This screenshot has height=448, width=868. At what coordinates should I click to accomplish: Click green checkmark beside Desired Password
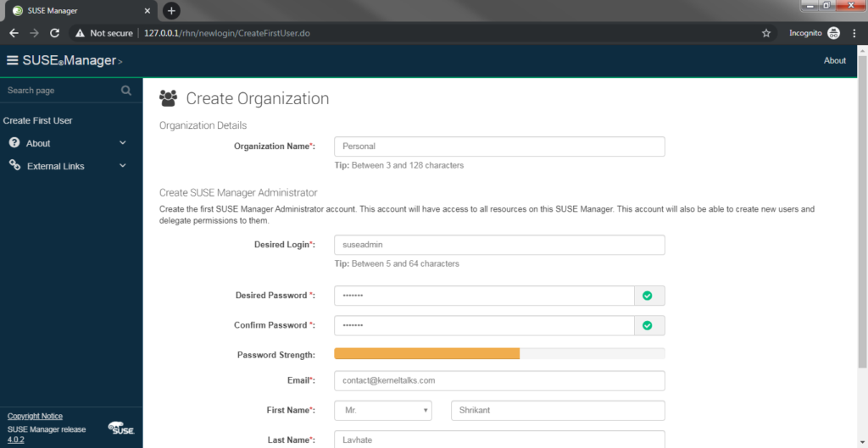(x=647, y=296)
